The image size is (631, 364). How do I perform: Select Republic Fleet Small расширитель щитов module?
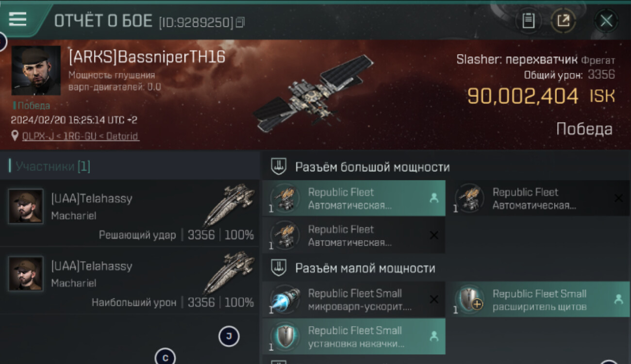(538, 300)
